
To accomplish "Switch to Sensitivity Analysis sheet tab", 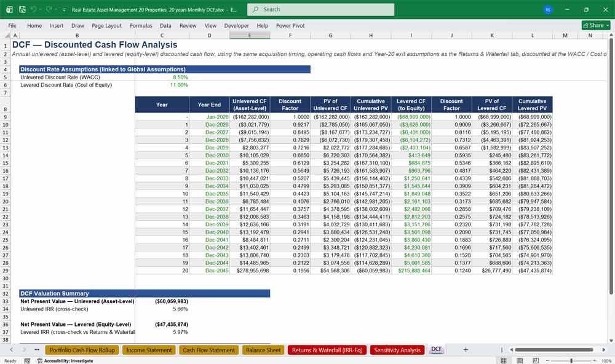I will click(x=397, y=350).
